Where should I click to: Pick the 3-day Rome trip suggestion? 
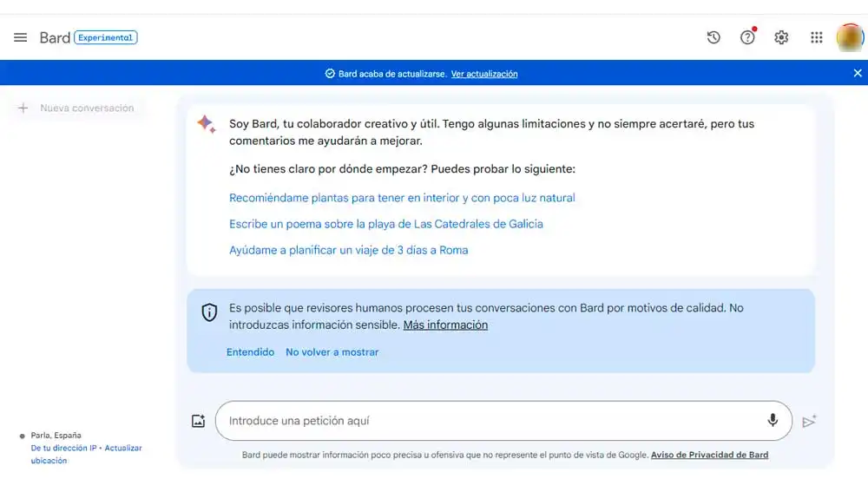coord(348,250)
